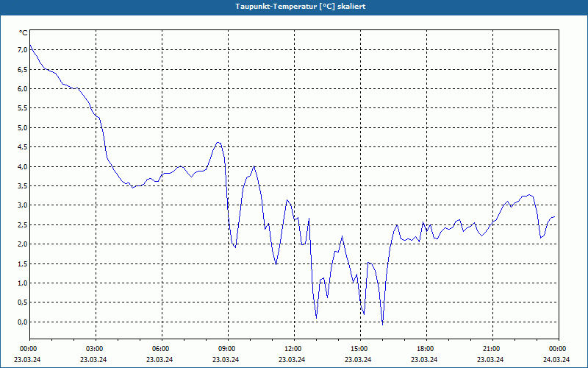588x368 pixels.
Task: Select the '23.03.24' date under 09:00
Action: point(226,359)
